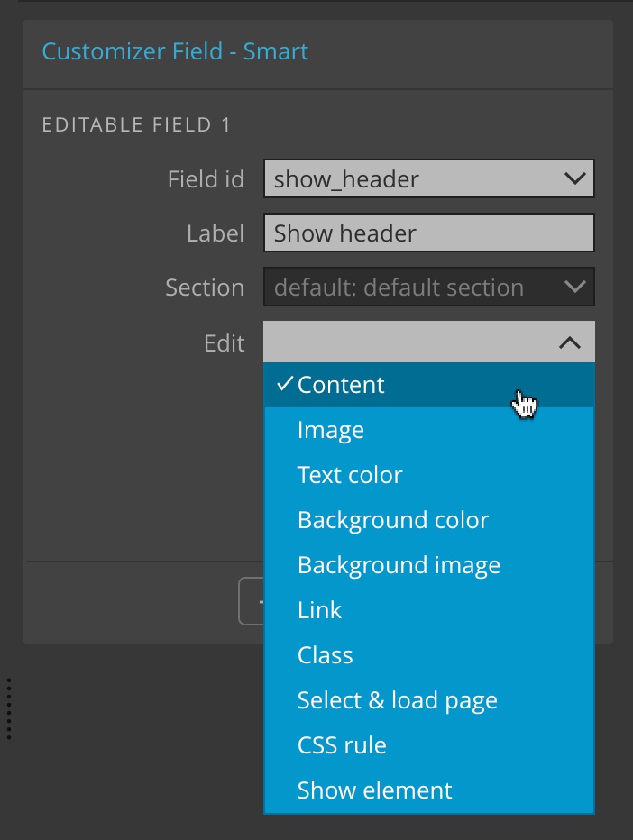Click the EDITABLE FIELD 1 heading

pyautogui.click(x=136, y=124)
